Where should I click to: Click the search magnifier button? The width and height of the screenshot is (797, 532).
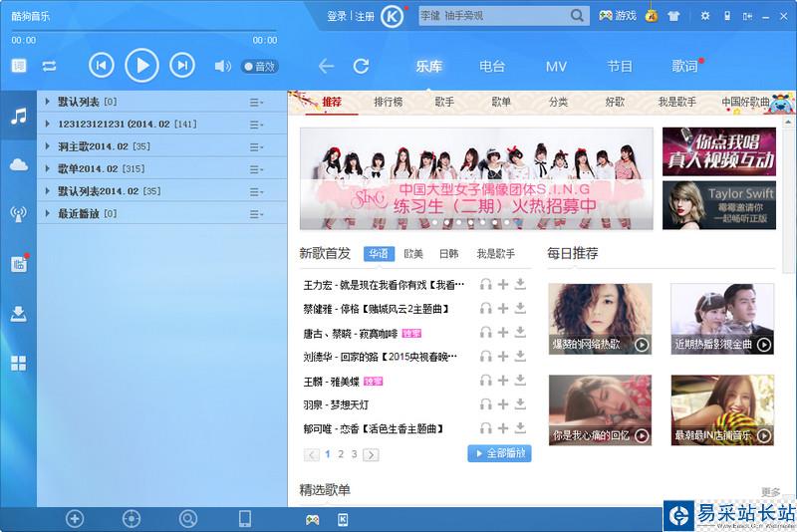[x=577, y=16]
